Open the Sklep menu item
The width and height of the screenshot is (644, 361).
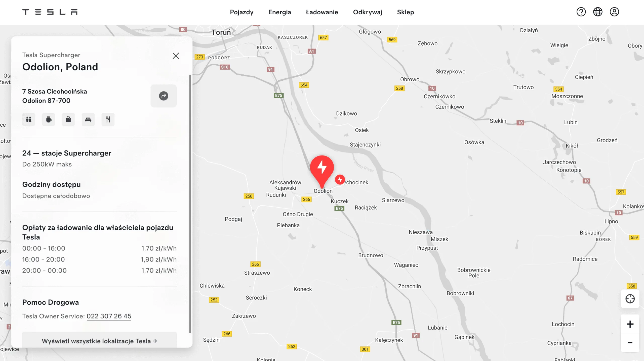click(405, 12)
